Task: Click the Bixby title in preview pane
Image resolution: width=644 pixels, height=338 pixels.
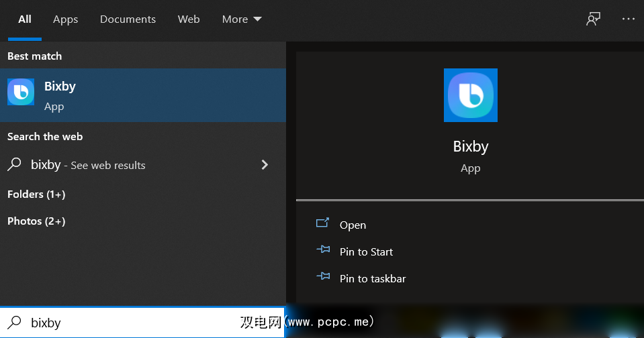Action: (471, 147)
